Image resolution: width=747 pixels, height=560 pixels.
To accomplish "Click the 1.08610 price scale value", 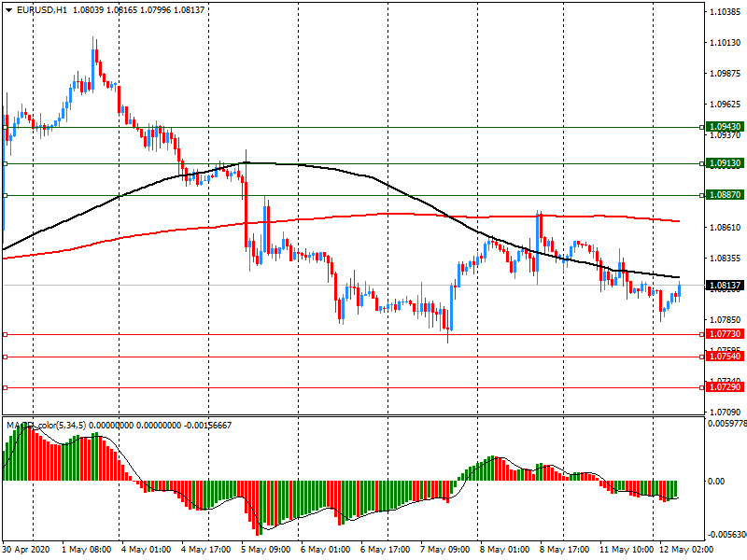I will (726, 228).
